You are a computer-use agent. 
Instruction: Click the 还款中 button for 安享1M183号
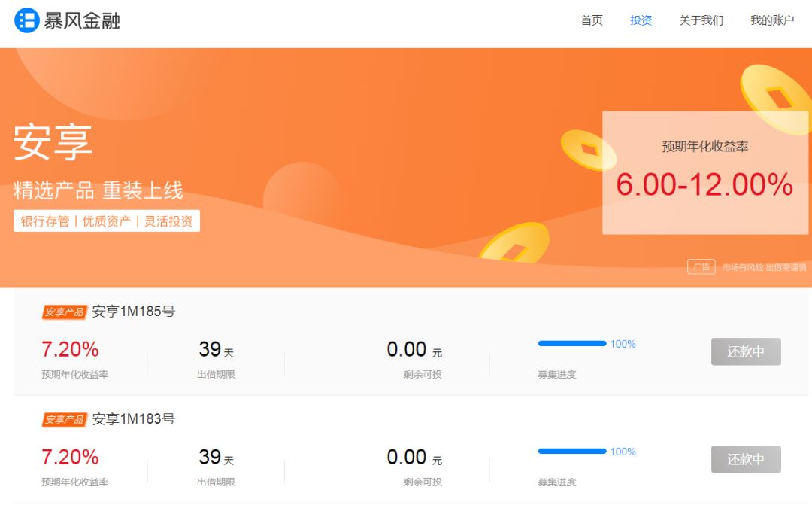click(746, 459)
